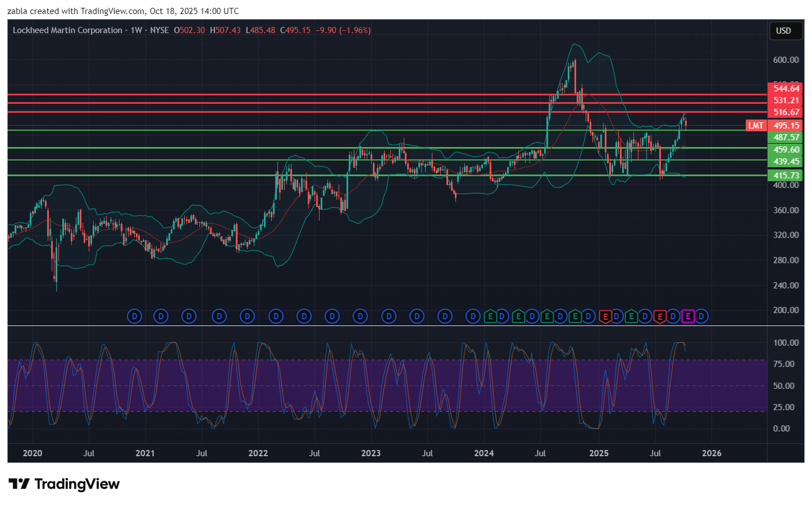812x505 pixels.
Task: Click the TradingView logo at bottom left
Action: [x=64, y=484]
